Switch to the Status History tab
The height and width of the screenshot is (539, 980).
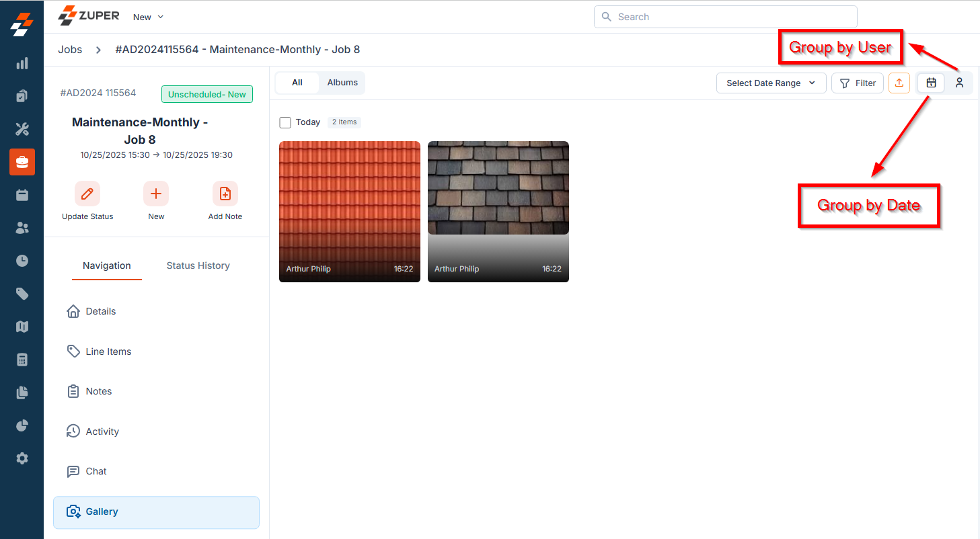pyautogui.click(x=198, y=265)
